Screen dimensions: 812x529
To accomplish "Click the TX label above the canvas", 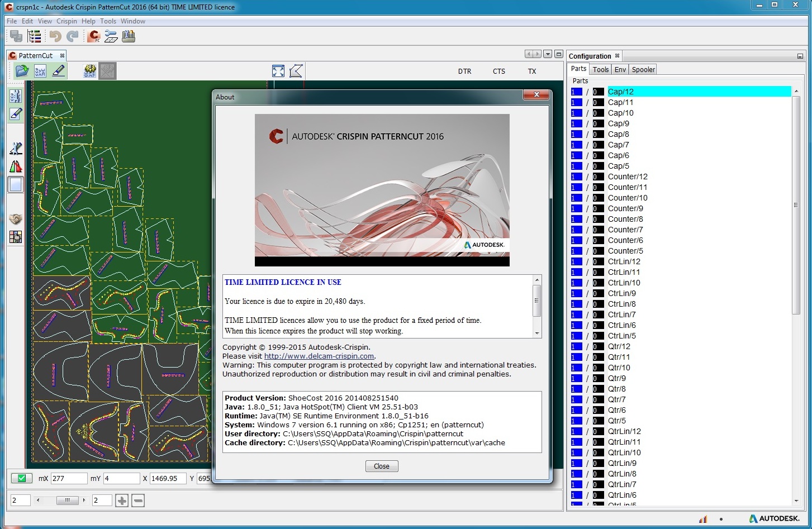I will (x=532, y=72).
